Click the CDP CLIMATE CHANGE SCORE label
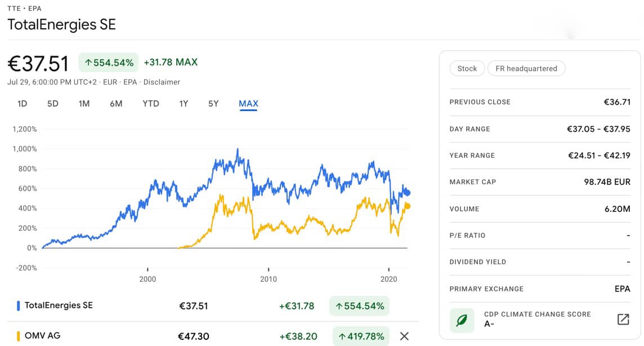This screenshot has width=644, height=346. click(537, 314)
